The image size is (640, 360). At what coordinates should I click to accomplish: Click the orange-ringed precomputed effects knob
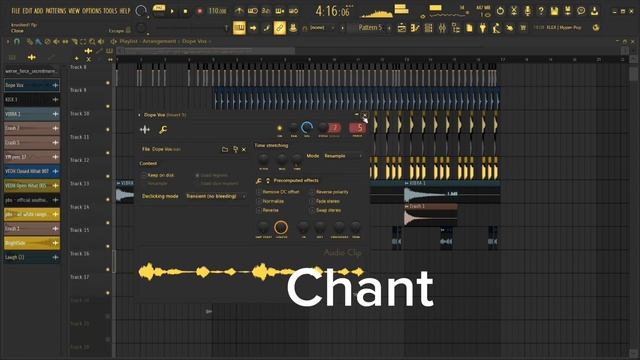(x=281, y=227)
